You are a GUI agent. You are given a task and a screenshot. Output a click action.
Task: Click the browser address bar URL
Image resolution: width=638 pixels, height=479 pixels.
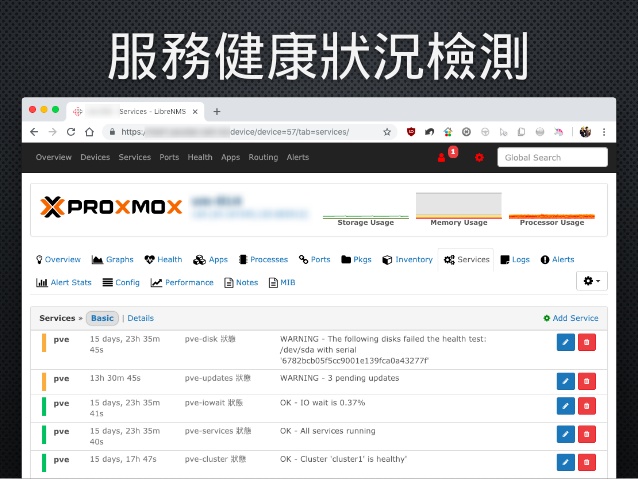247,132
